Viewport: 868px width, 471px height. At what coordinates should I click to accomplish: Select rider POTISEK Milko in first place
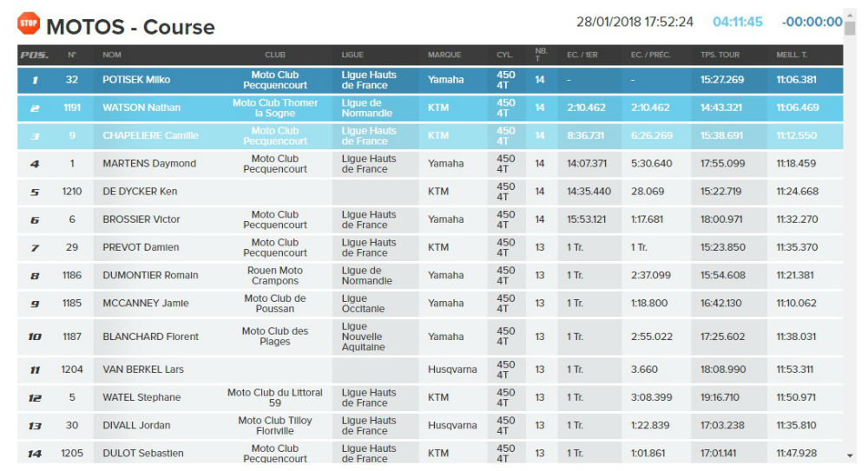click(136, 80)
